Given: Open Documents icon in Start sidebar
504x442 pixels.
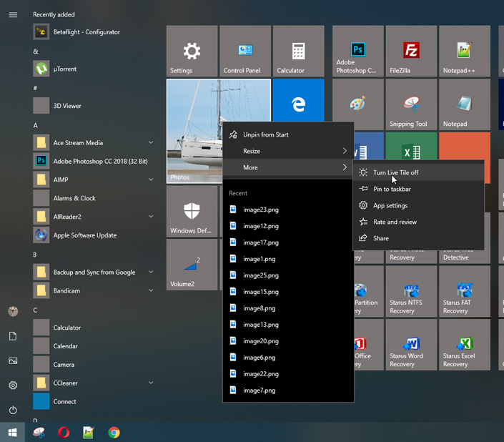Looking at the screenshot, I should (x=13, y=336).
